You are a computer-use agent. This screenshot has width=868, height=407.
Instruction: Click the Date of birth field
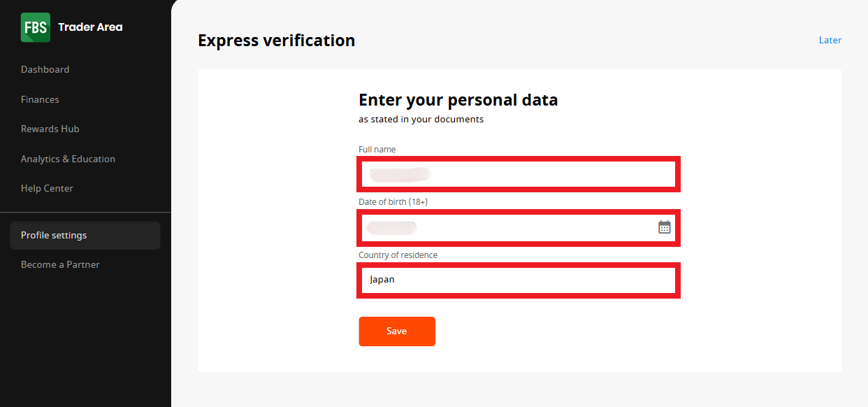coord(519,227)
